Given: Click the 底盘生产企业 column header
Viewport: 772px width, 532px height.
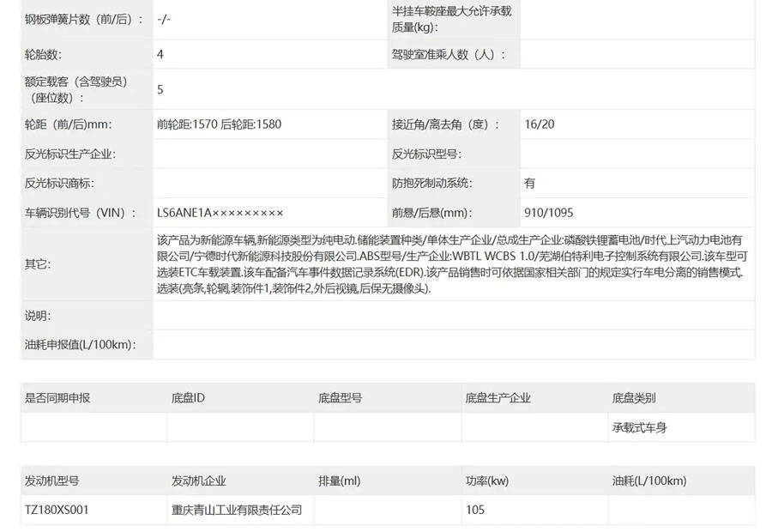Looking at the screenshot, I should (x=498, y=398).
